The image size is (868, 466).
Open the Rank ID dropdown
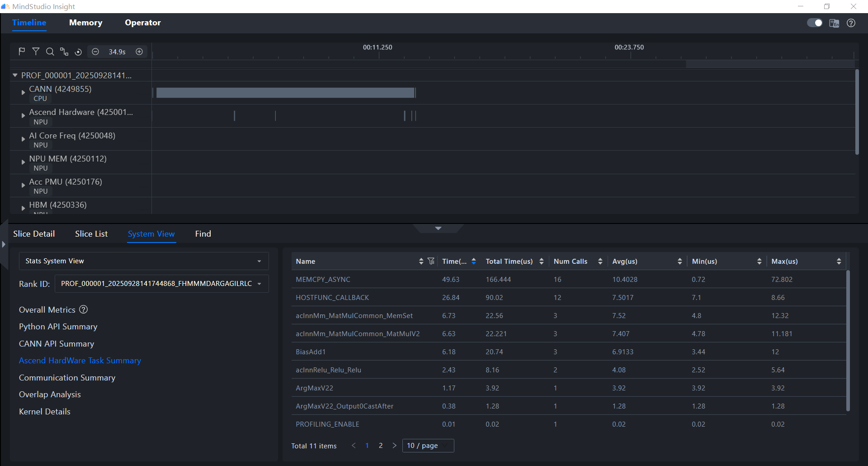pyautogui.click(x=161, y=284)
